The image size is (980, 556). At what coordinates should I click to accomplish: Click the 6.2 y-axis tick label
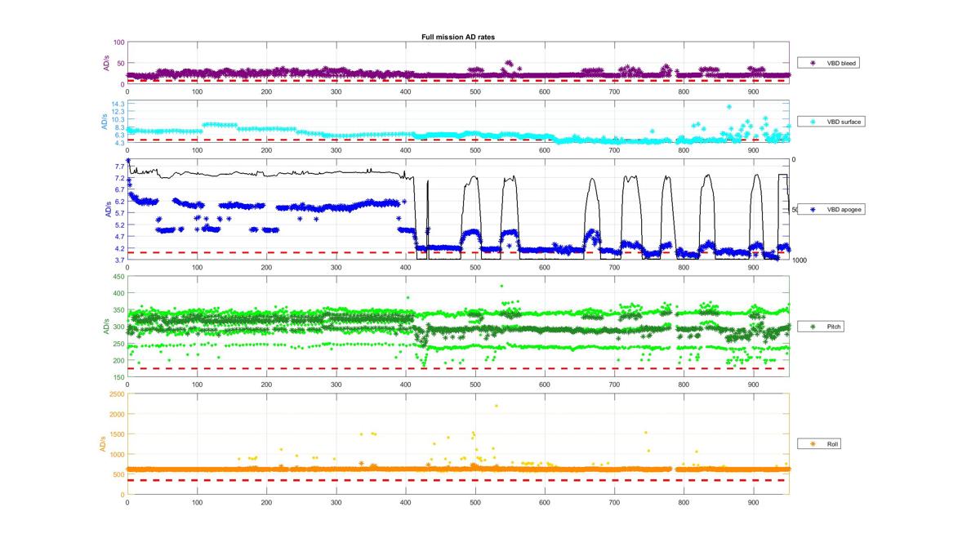click(x=120, y=202)
